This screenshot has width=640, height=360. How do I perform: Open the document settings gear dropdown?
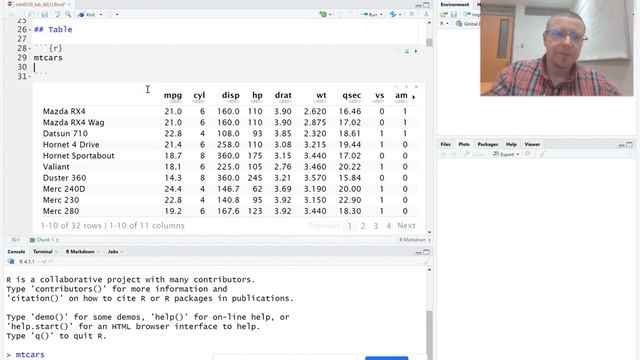pos(112,15)
